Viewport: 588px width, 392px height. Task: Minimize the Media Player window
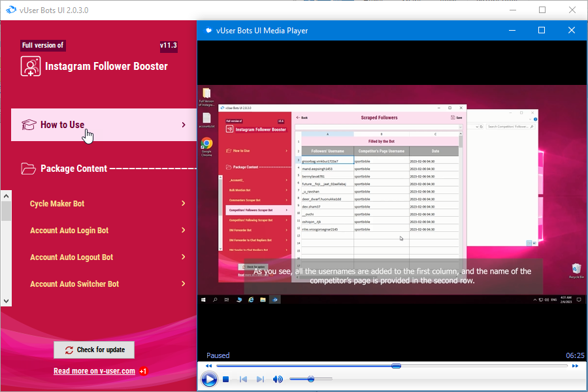512,31
